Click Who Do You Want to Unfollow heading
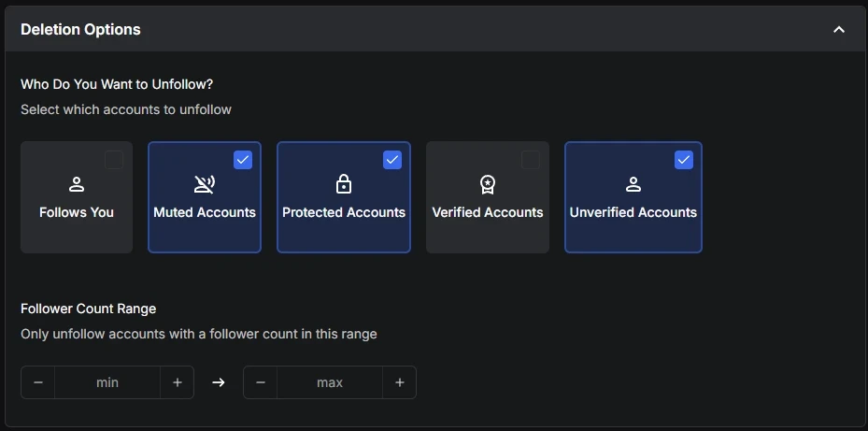Image resolution: width=868 pixels, height=431 pixels. (117, 84)
